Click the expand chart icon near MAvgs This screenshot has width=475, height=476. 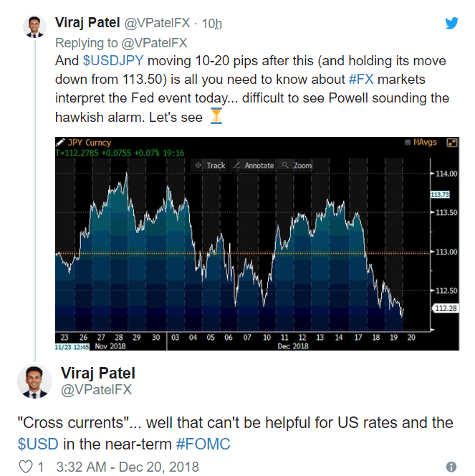[453, 143]
